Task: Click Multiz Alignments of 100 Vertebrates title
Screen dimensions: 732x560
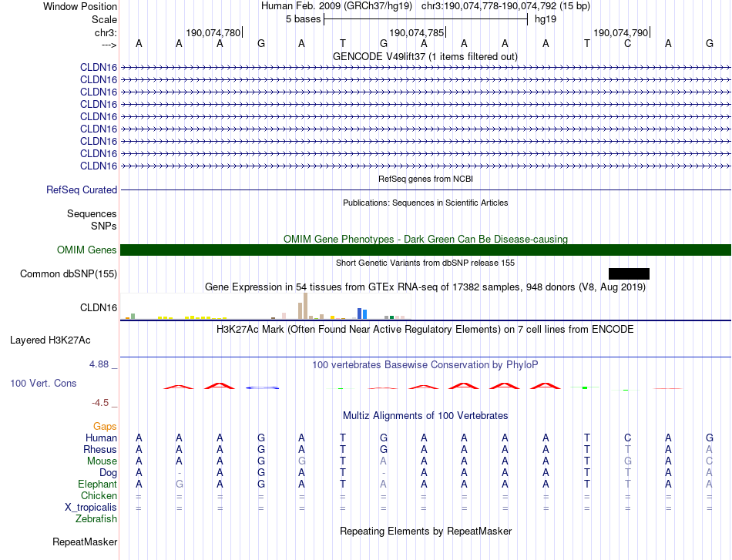Action: [425, 415]
